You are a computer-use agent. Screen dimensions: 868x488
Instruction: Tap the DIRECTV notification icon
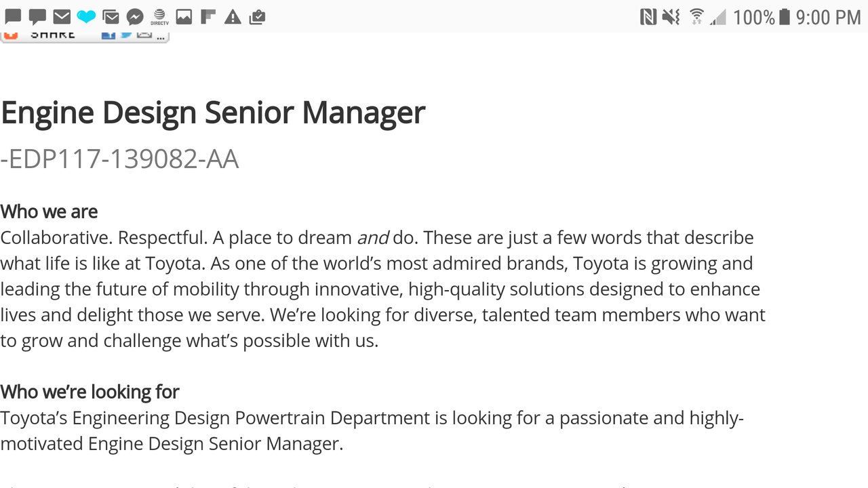[159, 17]
